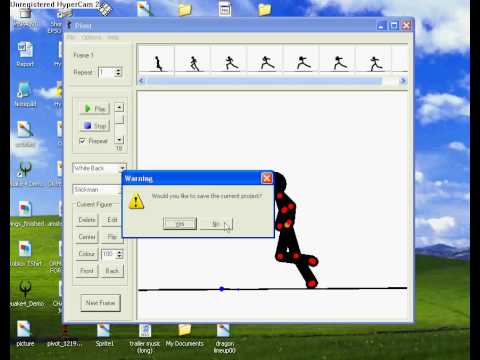Click the speed slider thumb
480x360 pixels.
point(119,120)
